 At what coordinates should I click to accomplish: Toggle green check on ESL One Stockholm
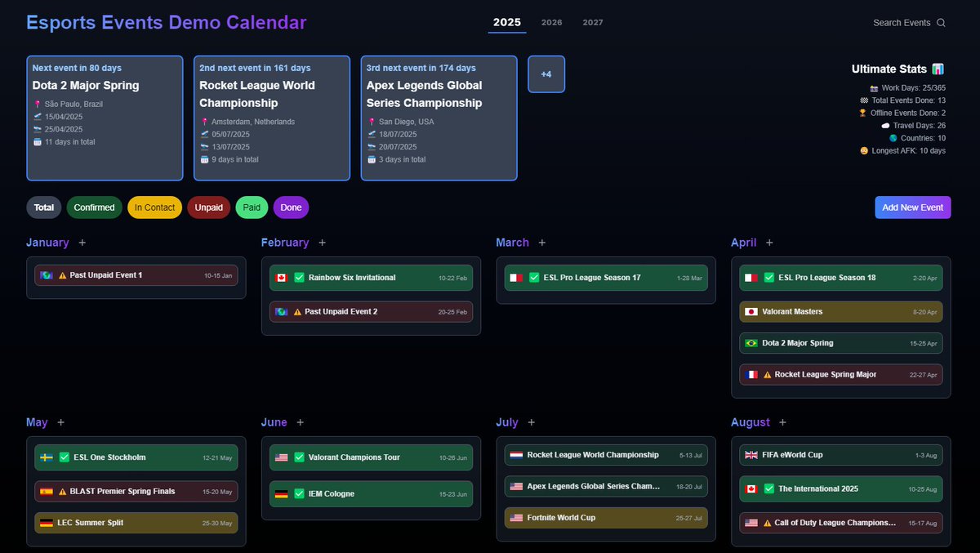65,457
